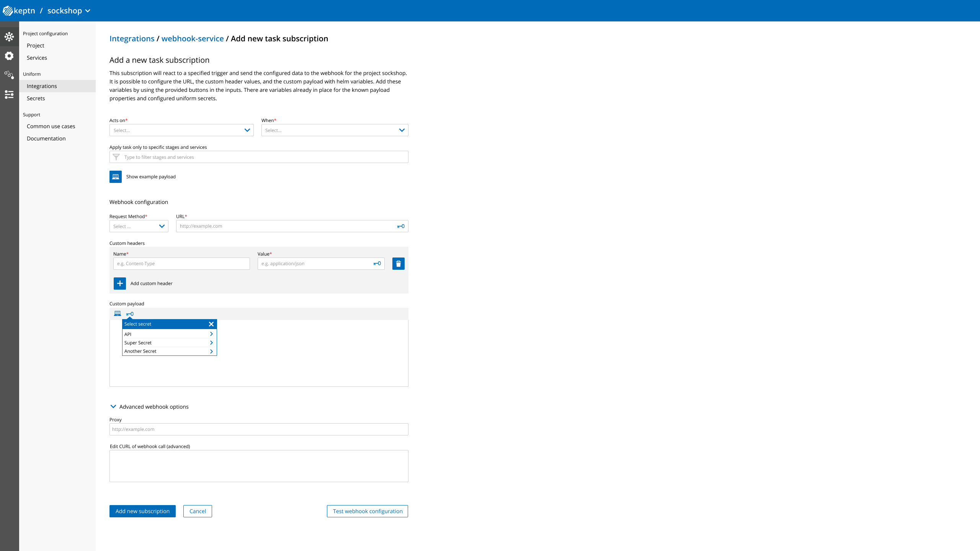Click the Show example payload monitor icon

[115, 176]
